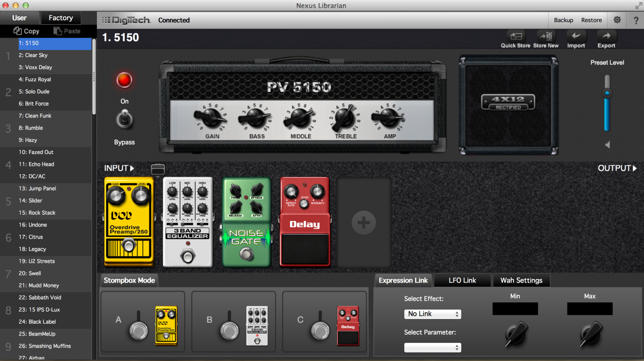Click the BASS knob on the amp
This screenshot has height=361, width=644.
coord(255,118)
